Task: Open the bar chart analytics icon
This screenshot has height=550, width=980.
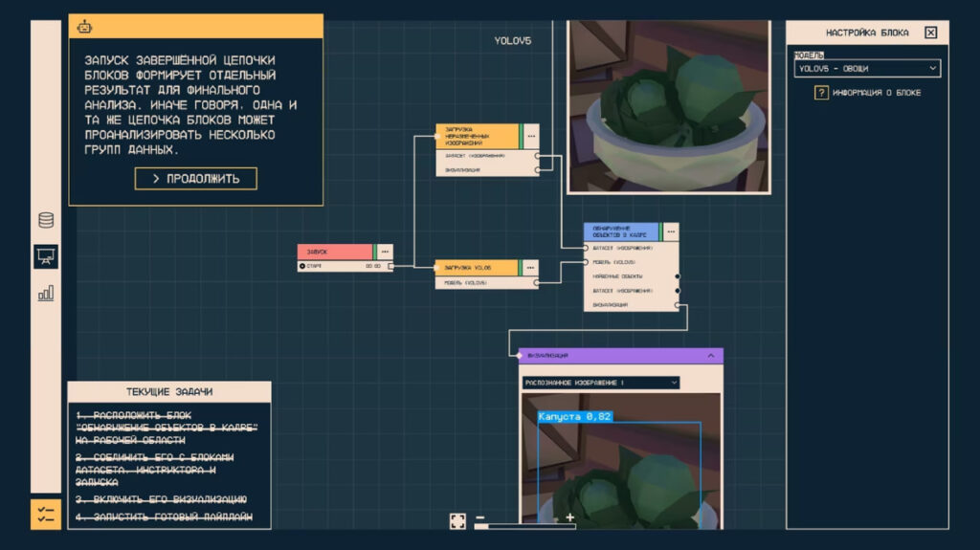Action: pos(46,294)
